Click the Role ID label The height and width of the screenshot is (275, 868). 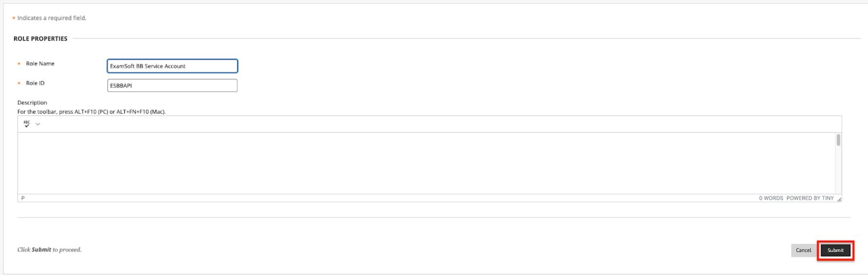pyautogui.click(x=35, y=83)
